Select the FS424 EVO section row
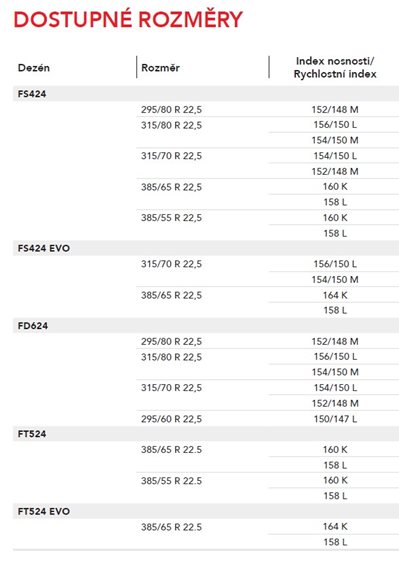Viewport: 399px width, 561px height. click(206, 248)
